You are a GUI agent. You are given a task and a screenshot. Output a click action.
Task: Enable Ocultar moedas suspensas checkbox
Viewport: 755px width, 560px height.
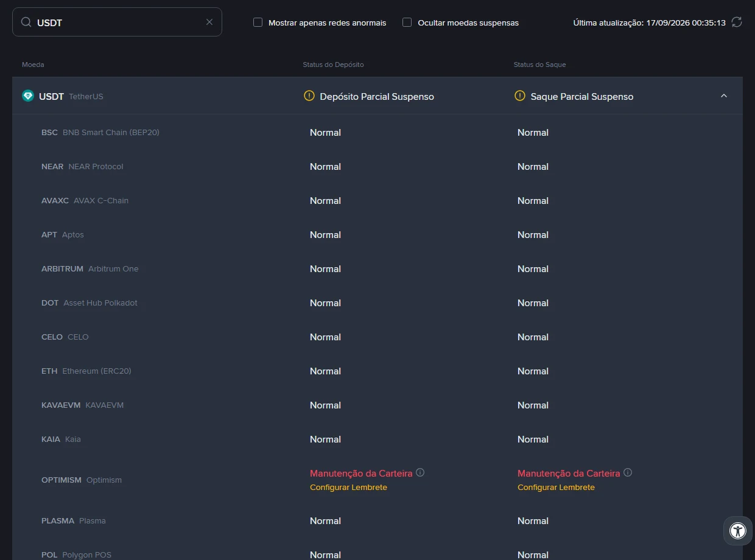tap(407, 23)
